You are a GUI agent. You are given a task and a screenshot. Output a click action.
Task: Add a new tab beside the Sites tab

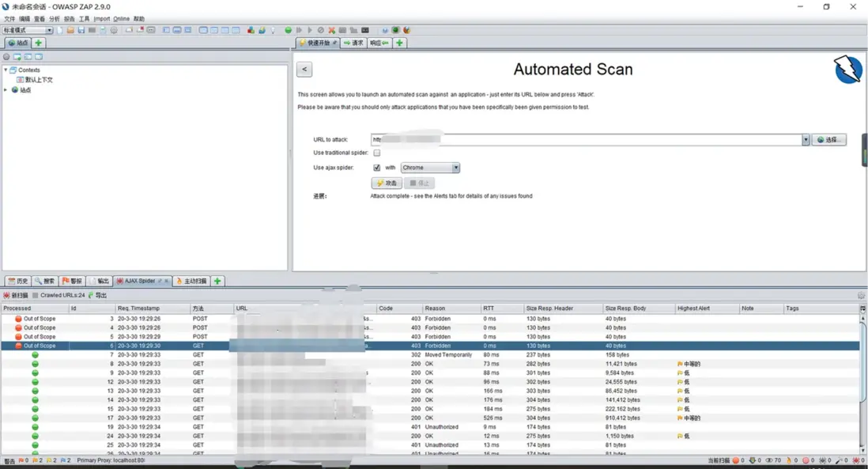pyautogui.click(x=38, y=43)
